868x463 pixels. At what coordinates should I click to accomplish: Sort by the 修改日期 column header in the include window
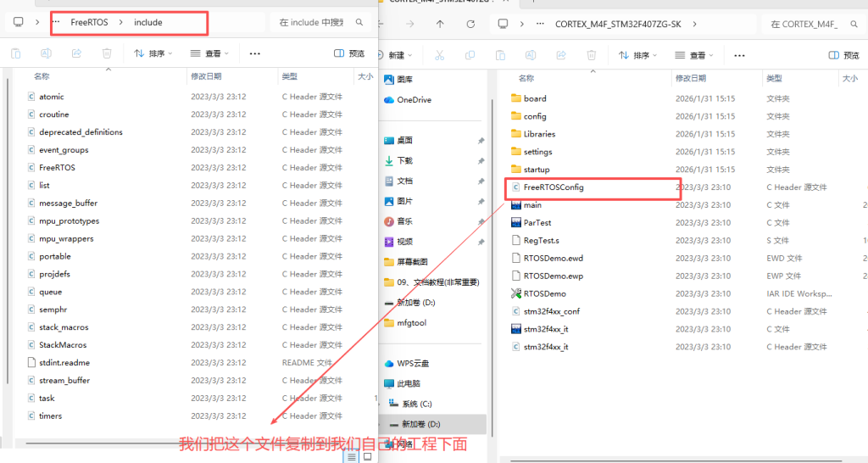coord(206,76)
